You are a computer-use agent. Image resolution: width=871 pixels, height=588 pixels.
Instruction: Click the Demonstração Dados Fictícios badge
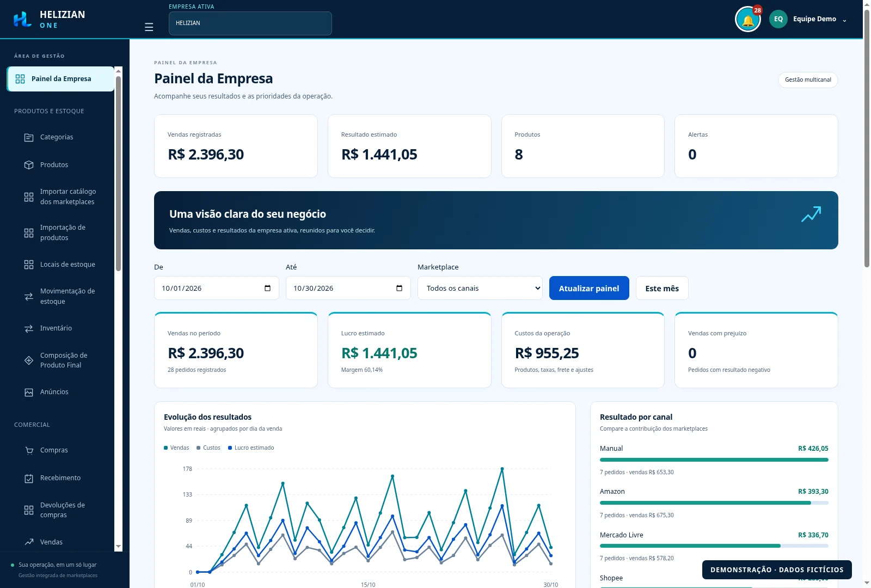777,569
